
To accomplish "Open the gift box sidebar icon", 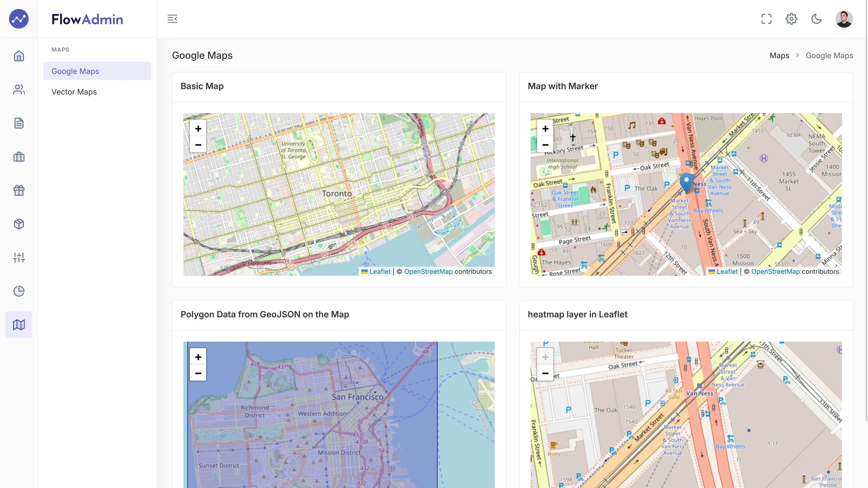I will [19, 190].
